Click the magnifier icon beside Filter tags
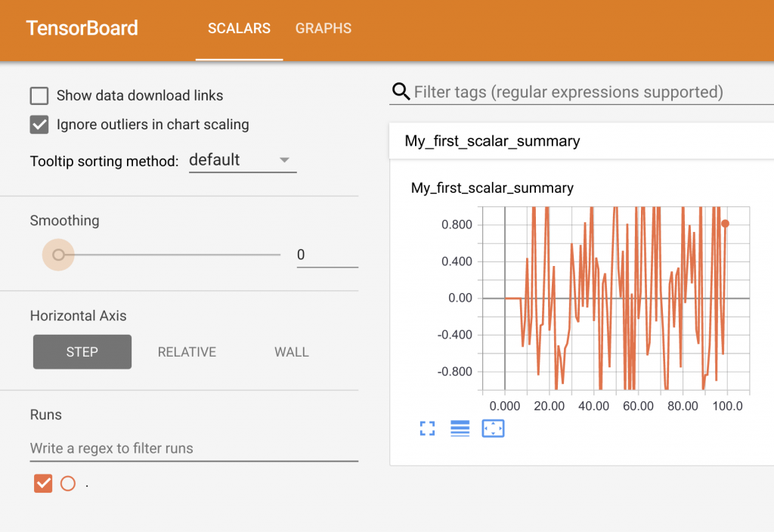The image size is (774, 532). click(x=401, y=92)
